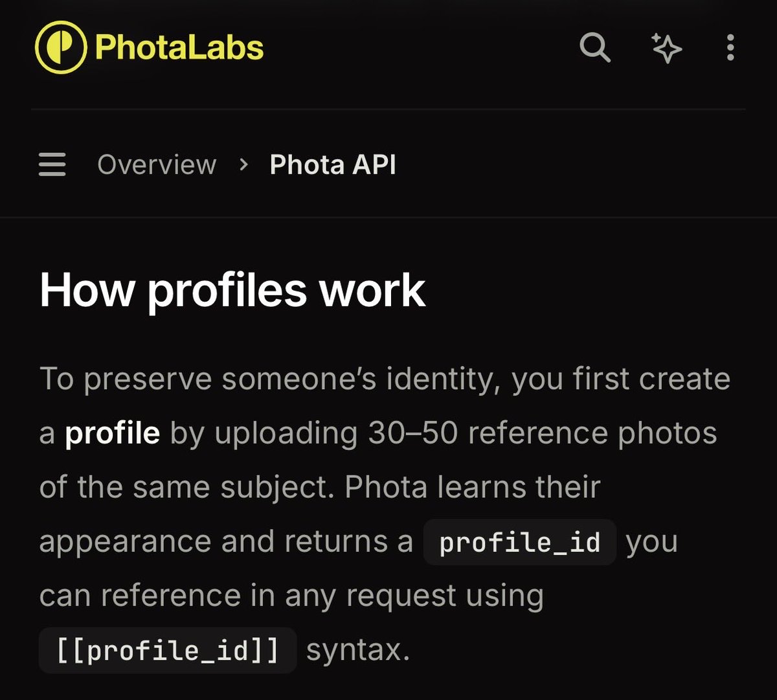Go to the Overview breadcrumb

pos(157,164)
